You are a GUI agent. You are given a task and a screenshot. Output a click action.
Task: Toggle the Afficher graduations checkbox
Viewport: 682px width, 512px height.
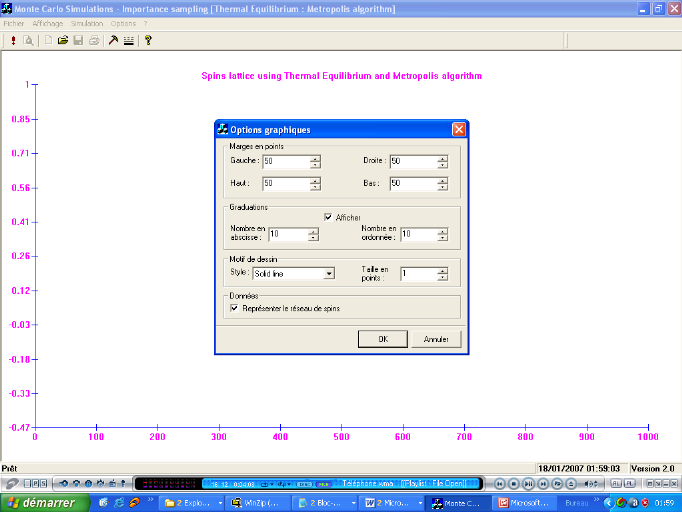pos(328,217)
